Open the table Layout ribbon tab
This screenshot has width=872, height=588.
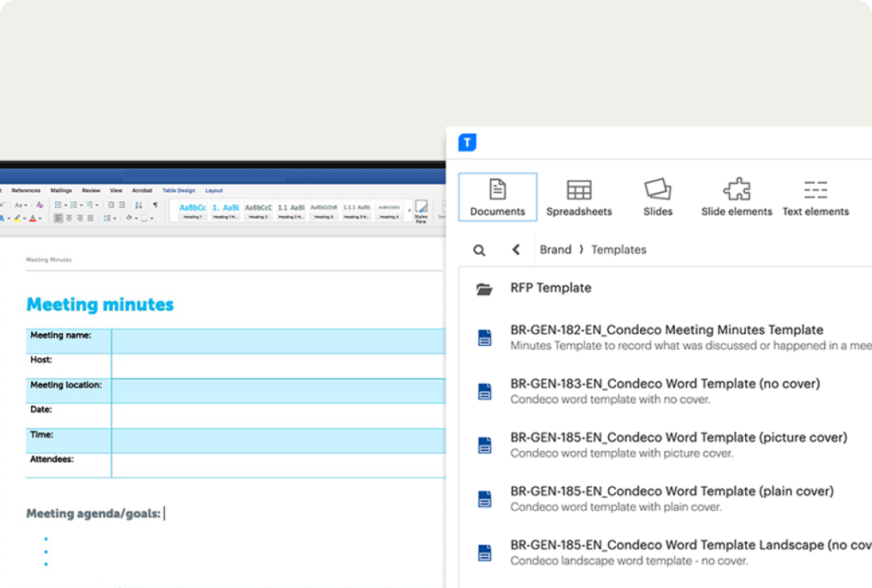coord(214,190)
